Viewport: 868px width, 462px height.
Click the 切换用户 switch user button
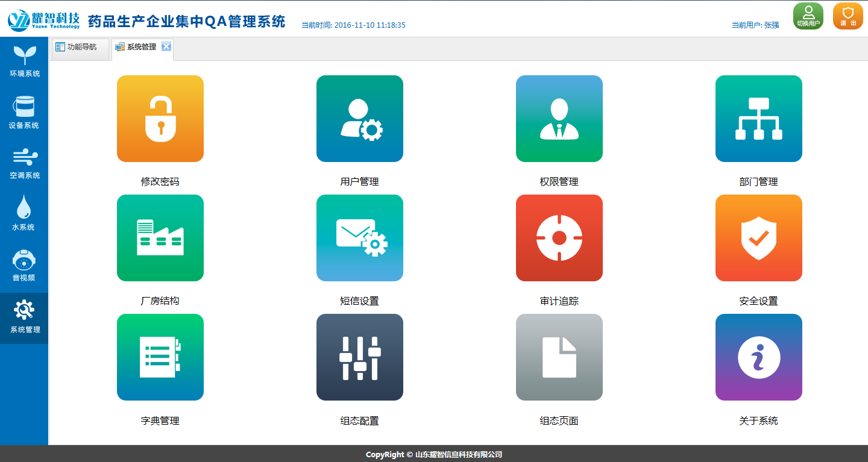[x=808, y=16]
